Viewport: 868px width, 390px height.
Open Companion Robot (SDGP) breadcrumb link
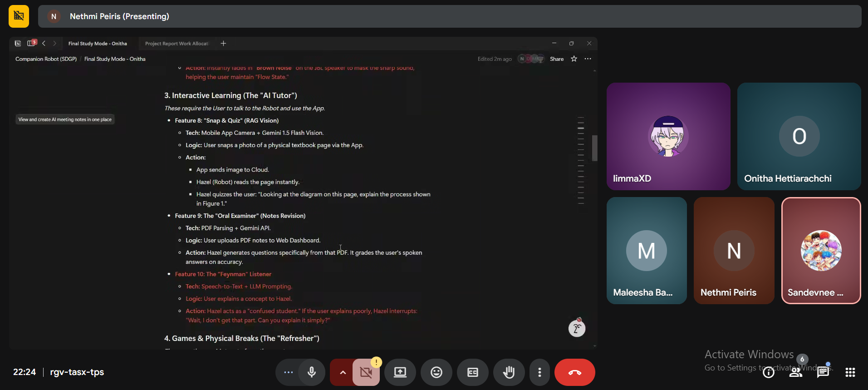click(46, 59)
